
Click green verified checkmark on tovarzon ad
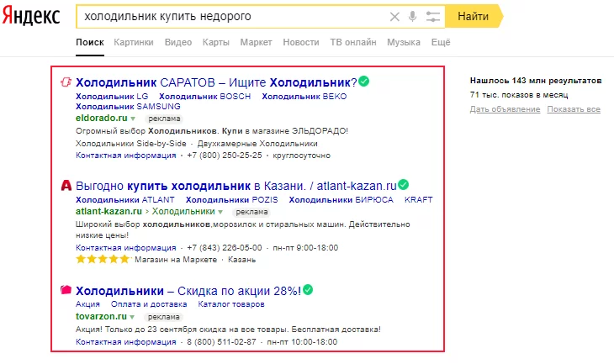click(x=308, y=290)
